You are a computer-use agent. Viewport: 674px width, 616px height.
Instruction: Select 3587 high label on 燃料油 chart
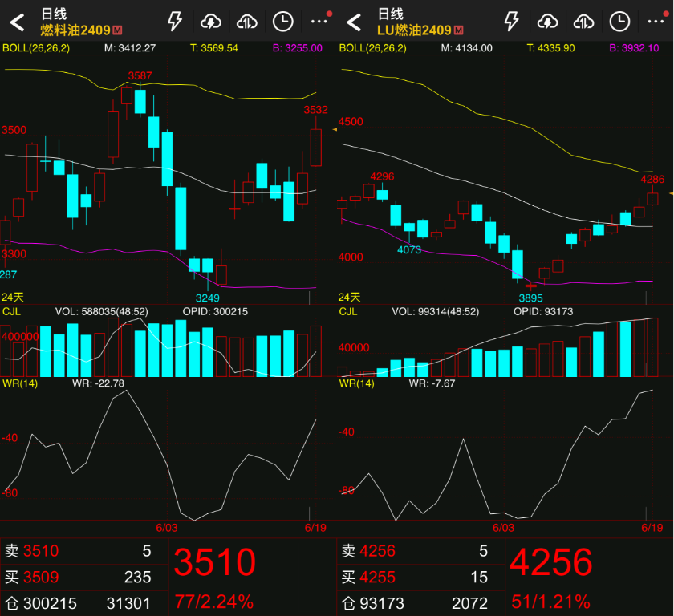click(x=140, y=76)
